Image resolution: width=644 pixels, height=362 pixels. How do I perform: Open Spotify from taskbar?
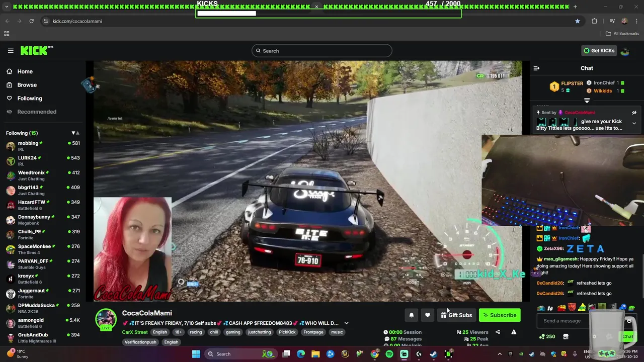tap(389, 354)
